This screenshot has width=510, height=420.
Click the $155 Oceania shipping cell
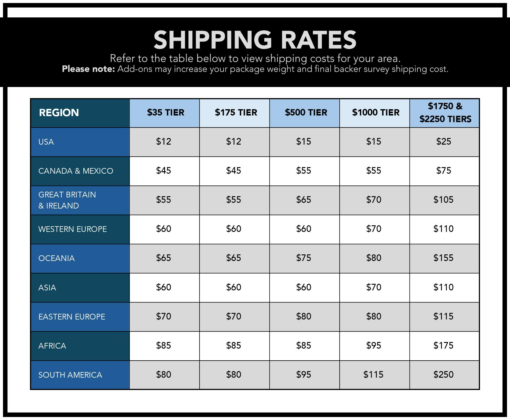coord(443,258)
